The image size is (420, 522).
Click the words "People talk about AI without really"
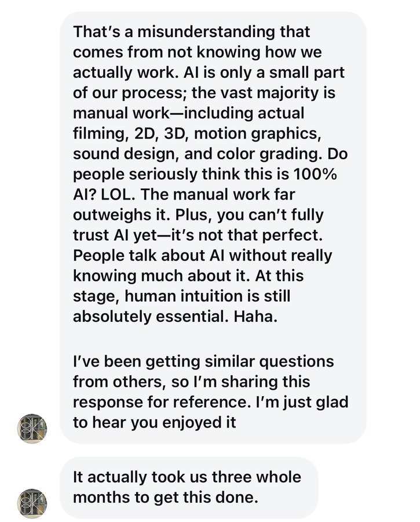203,255
